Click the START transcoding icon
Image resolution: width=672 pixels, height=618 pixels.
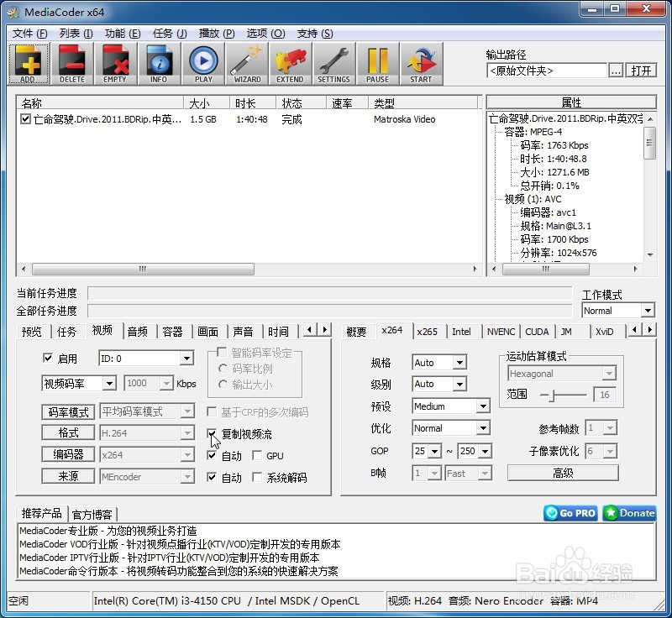click(x=422, y=63)
